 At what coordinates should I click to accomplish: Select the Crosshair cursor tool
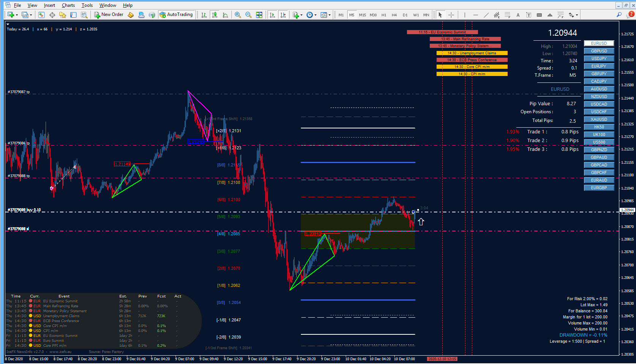click(451, 15)
